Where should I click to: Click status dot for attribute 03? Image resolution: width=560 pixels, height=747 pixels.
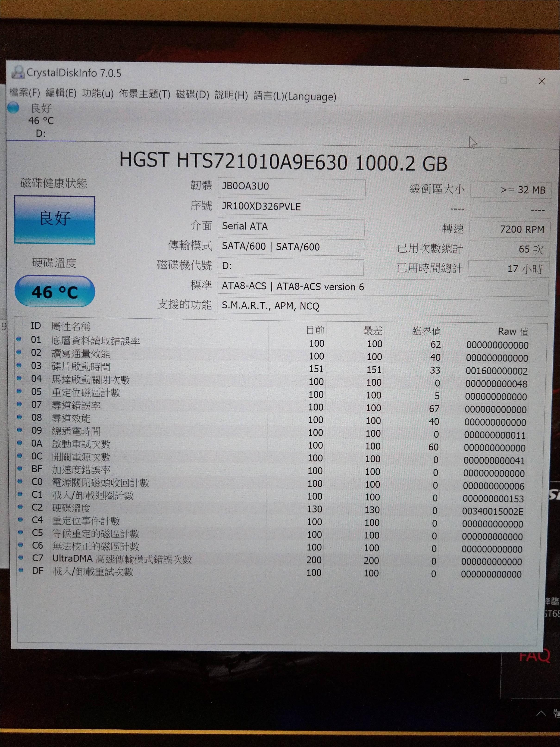pyautogui.click(x=19, y=365)
